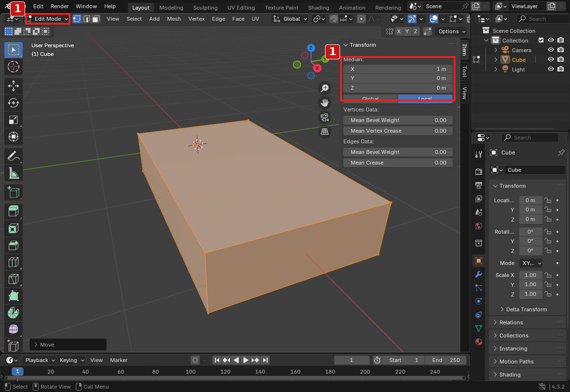The height and width of the screenshot is (392, 570).
Task: Click the pan hand viewport icon
Action: point(325,103)
